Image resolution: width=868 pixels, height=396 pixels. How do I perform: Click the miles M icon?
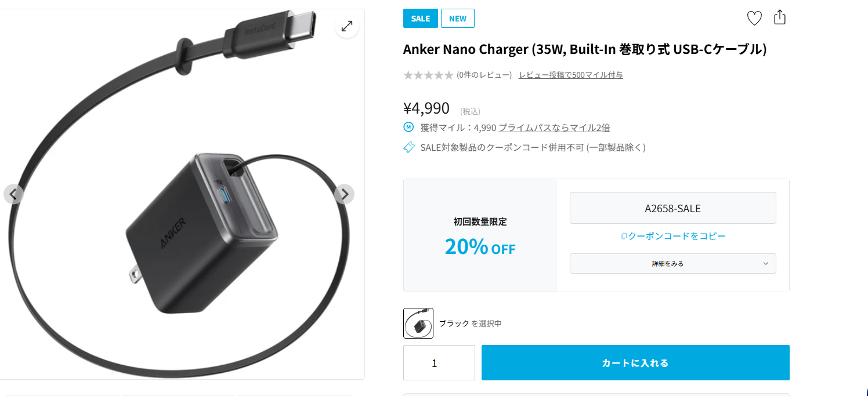(x=408, y=127)
